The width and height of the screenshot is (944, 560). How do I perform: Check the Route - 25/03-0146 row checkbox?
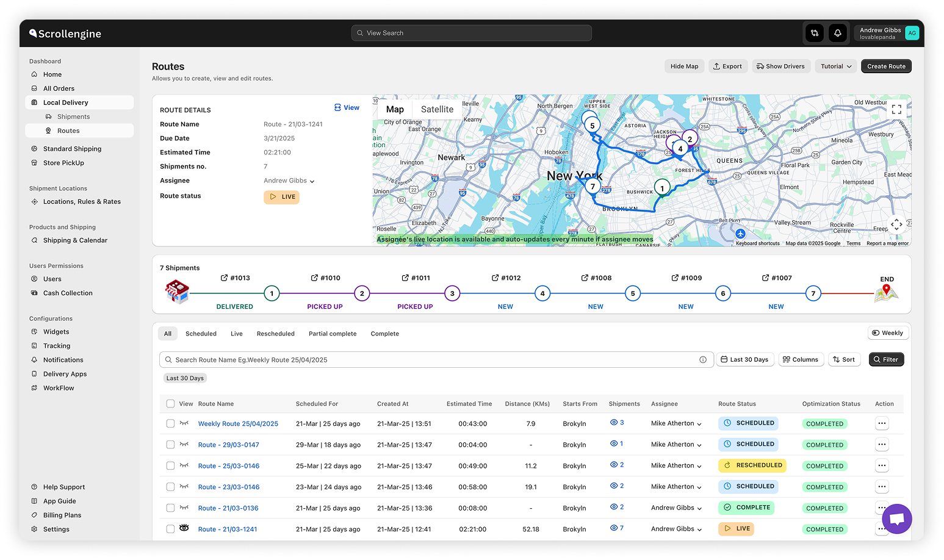[x=170, y=466]
